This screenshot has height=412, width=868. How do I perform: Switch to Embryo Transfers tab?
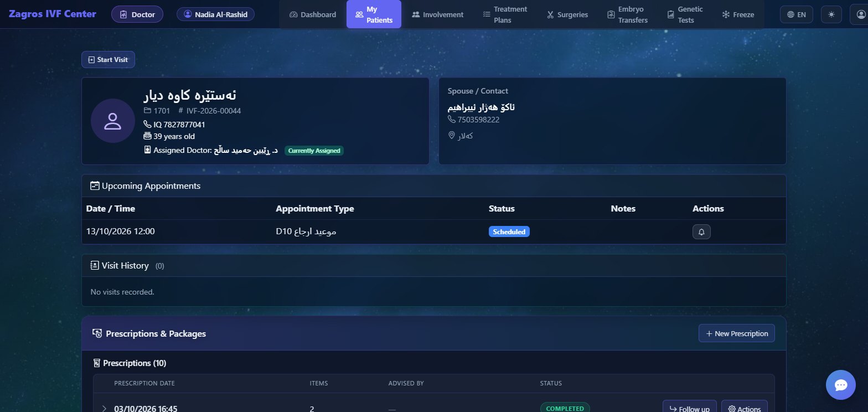[x=627, y=14]
